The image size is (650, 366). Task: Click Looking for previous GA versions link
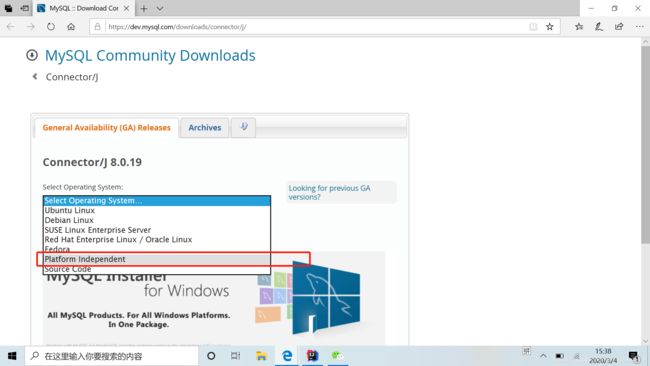[330, 192]
